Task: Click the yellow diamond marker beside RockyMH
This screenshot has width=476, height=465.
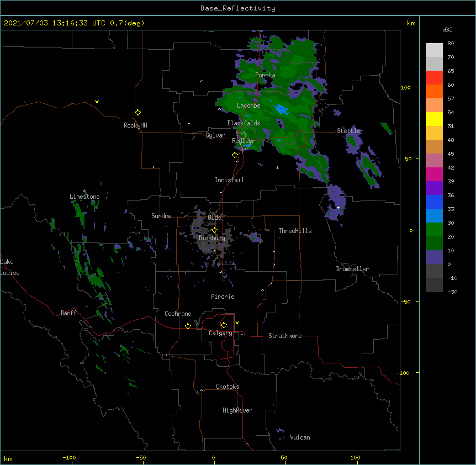Action: pyautogui.click(x=138, y=113)
